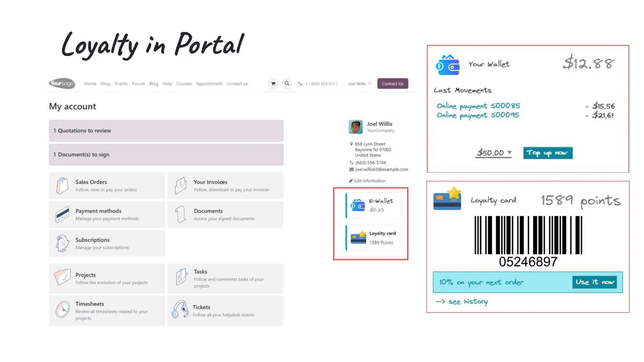Open the Your Invoices card title

210,182
